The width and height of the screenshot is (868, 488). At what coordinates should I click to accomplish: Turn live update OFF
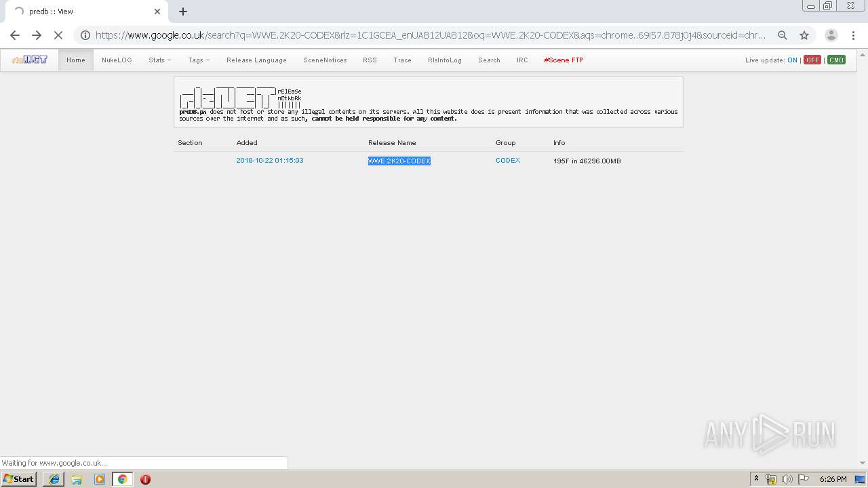coord(812,60)
